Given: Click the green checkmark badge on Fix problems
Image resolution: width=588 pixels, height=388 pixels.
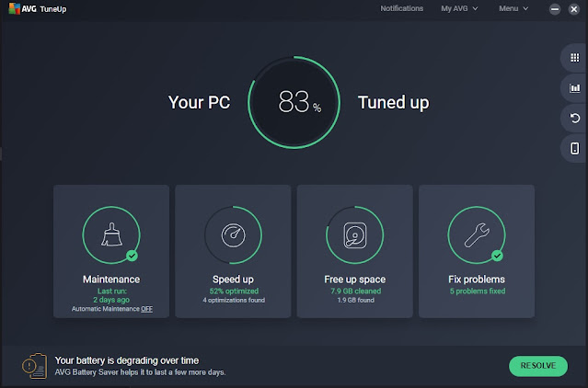Looking at the screenshot, I should [497, 256].
